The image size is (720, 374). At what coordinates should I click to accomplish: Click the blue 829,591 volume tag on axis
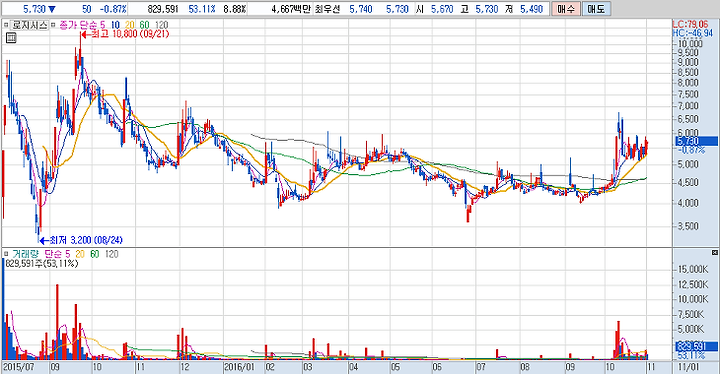click(696, 346)
